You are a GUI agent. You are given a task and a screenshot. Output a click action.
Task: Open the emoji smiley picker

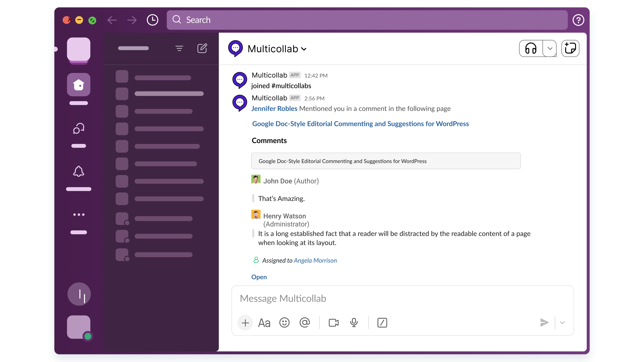tap(284, 322)
